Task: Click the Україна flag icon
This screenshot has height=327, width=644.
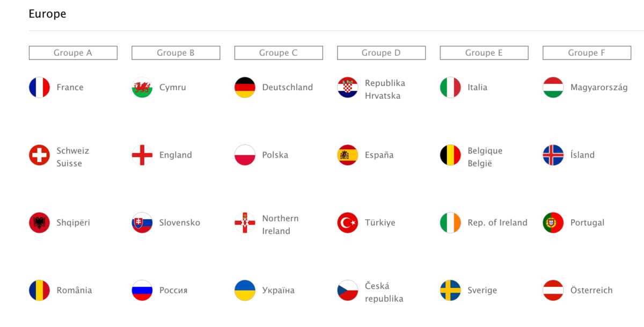Action: 245,290
